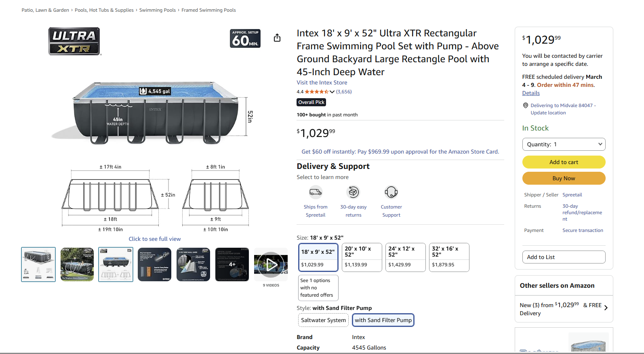The width and height of the screenshot is (644, 354).
Task: Open the Quantity dropdown
Action: click(x=564, y=144)
